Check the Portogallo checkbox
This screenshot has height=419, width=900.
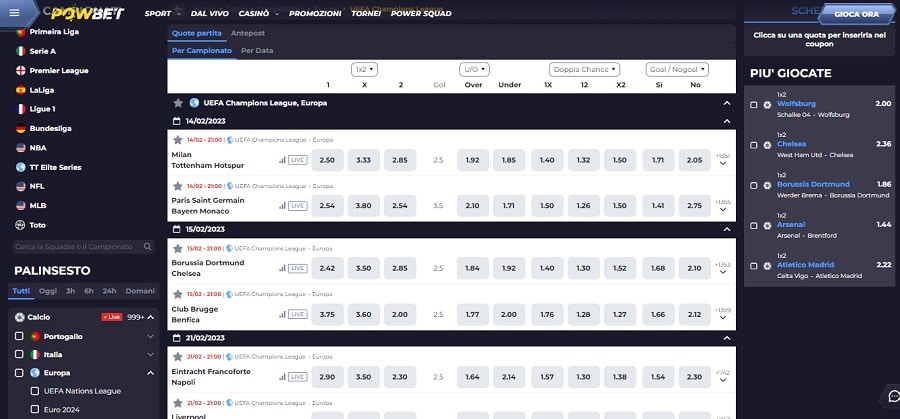point(20,336)
